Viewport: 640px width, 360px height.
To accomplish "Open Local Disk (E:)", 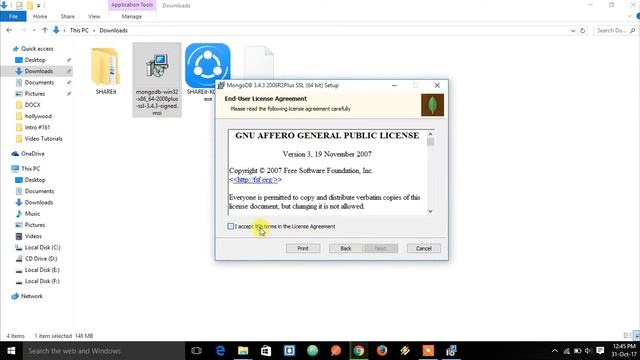I will point(42,270).
